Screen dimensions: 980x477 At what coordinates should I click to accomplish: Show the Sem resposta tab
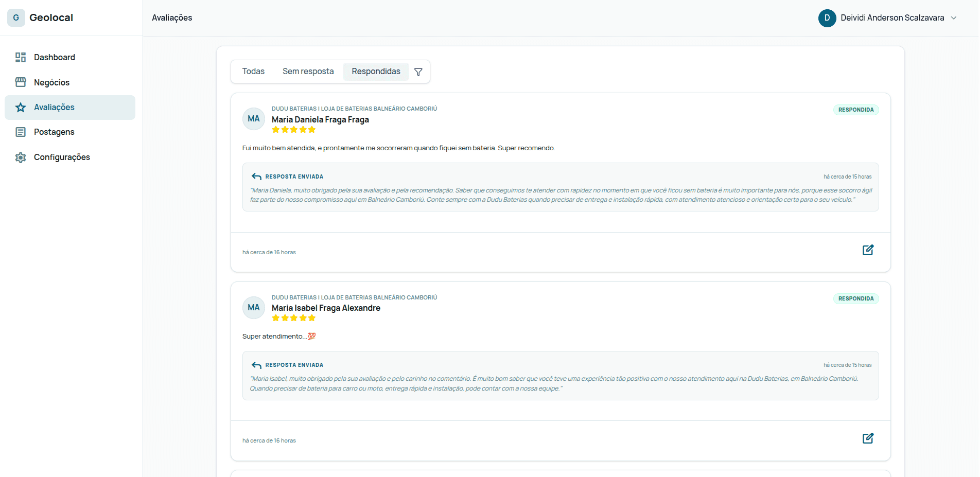(308, 72)
